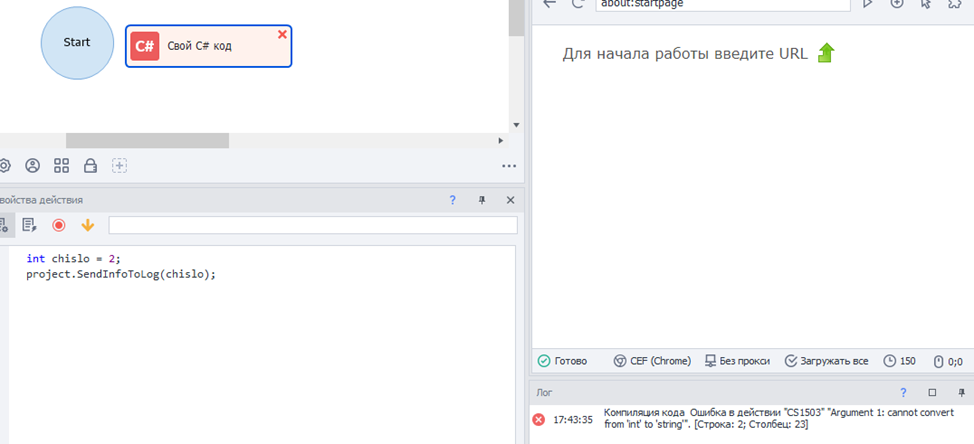Image resolution: width=974 pixels, height=444 pixels.
Task: Click the circled plus icon in browser toolbar
Action: 897,3
